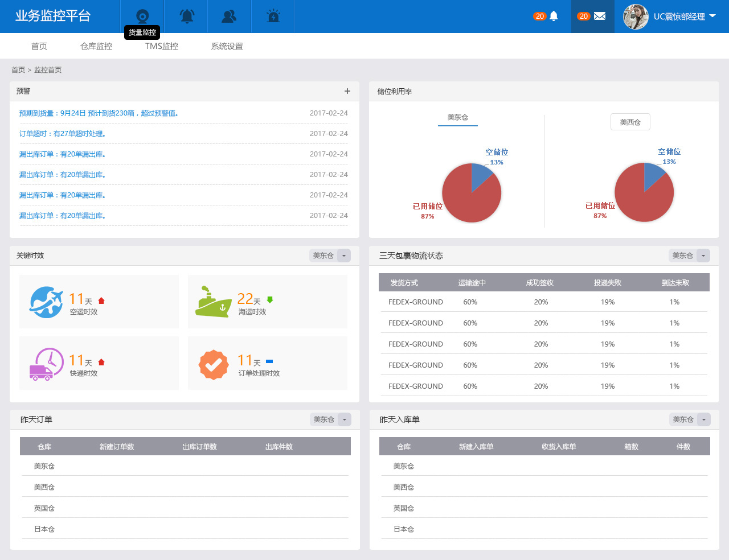Open the 首页 menu tab
Viewport: 729px width, 560px height.
39,46
